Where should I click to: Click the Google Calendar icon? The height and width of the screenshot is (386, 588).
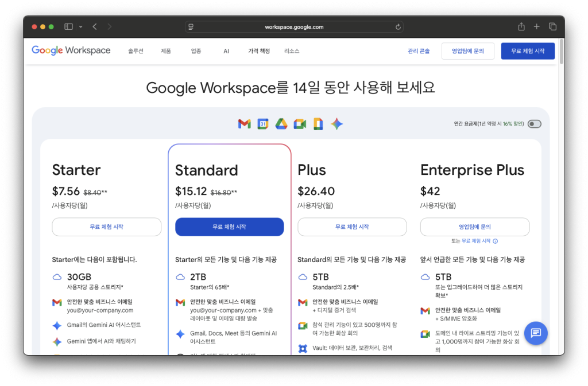tap(262, 124)
